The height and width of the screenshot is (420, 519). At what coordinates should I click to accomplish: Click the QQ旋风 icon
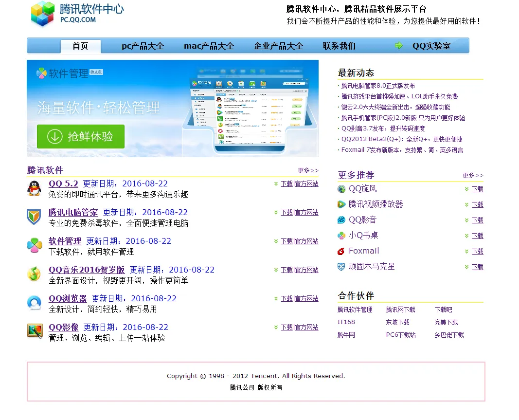point(341,189)
